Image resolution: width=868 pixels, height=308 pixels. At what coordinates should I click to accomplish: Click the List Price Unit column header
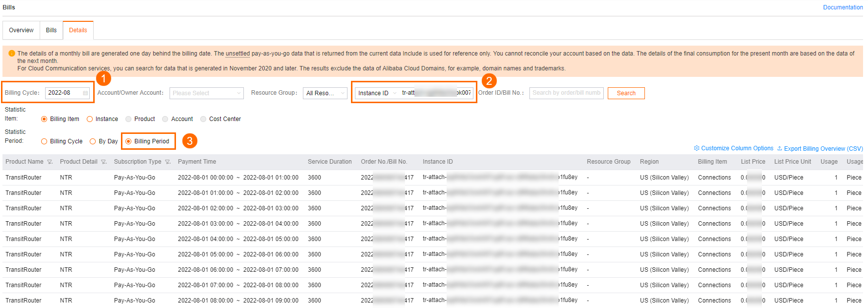coord(793,162)
